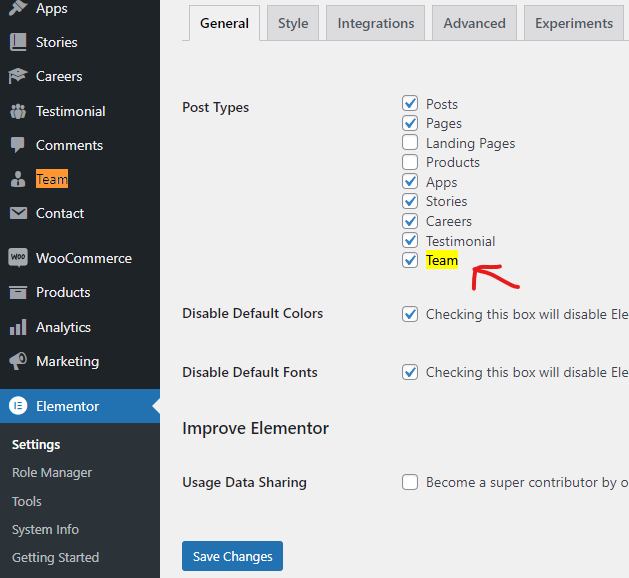Open Comments via speech bubble icon
Viewport: 629px width, 578px height.
pos(18,145)
